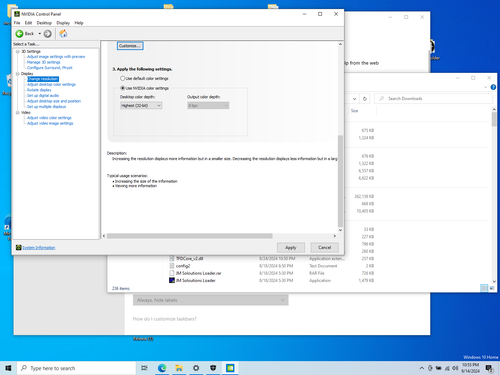Open the Desktop menu
The width and height of the screenshot is (500, 375).
pos(44,23)
